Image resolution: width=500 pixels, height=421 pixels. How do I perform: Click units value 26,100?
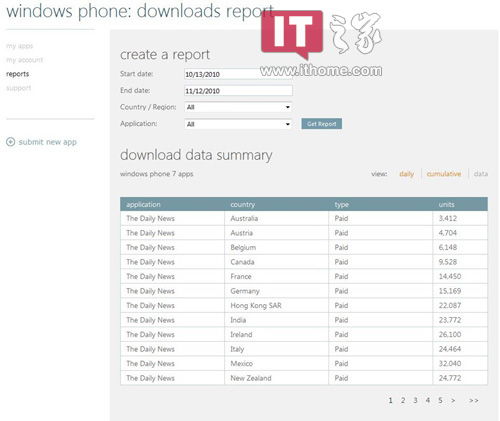coord(450,334)
